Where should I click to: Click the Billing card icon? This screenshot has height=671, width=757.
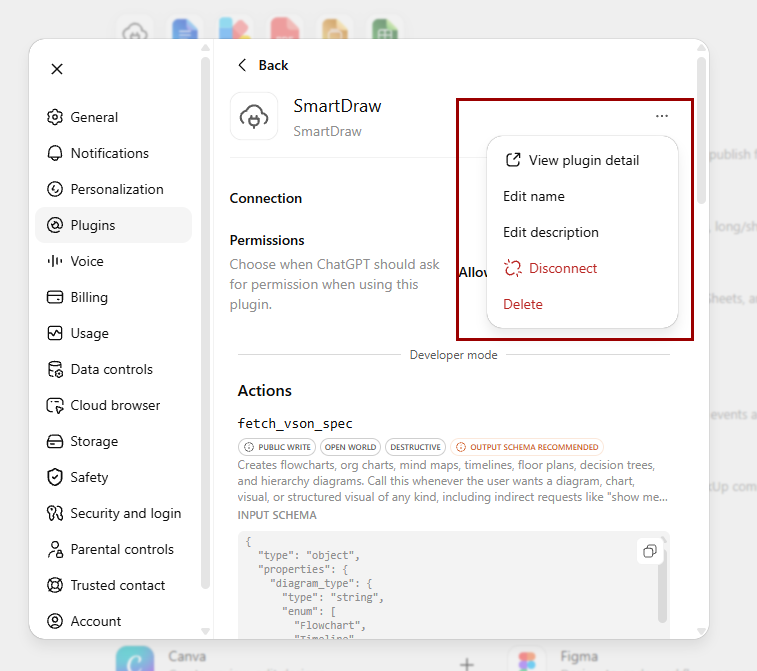55,297
